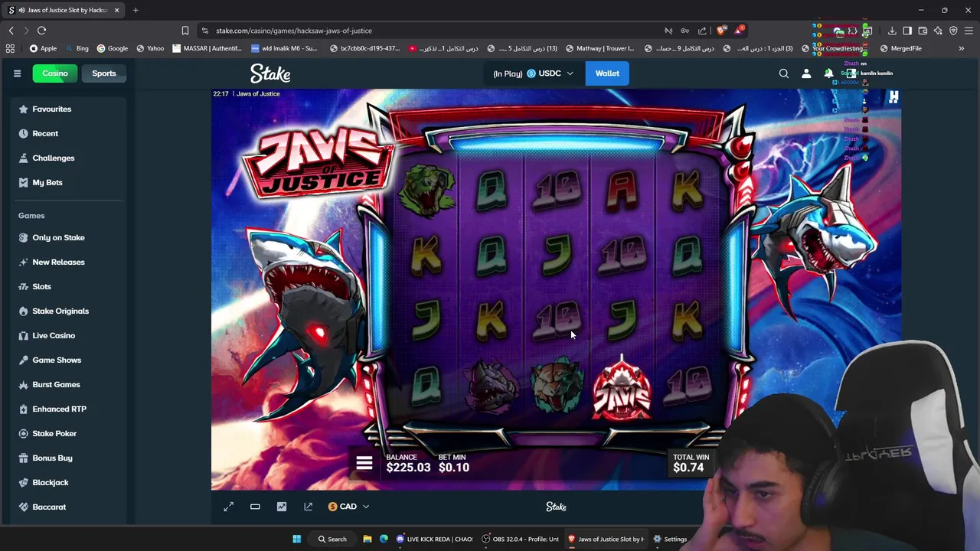Open a new browser tab

point(136,10)
